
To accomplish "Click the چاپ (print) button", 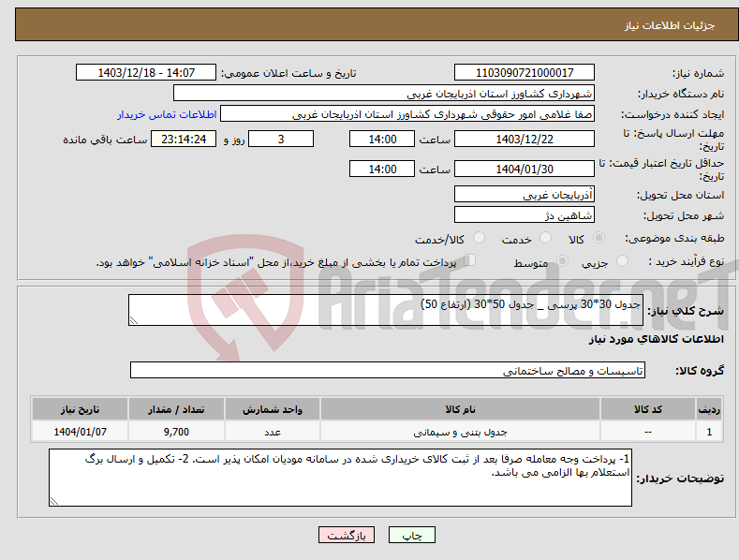I will [411, 535].
